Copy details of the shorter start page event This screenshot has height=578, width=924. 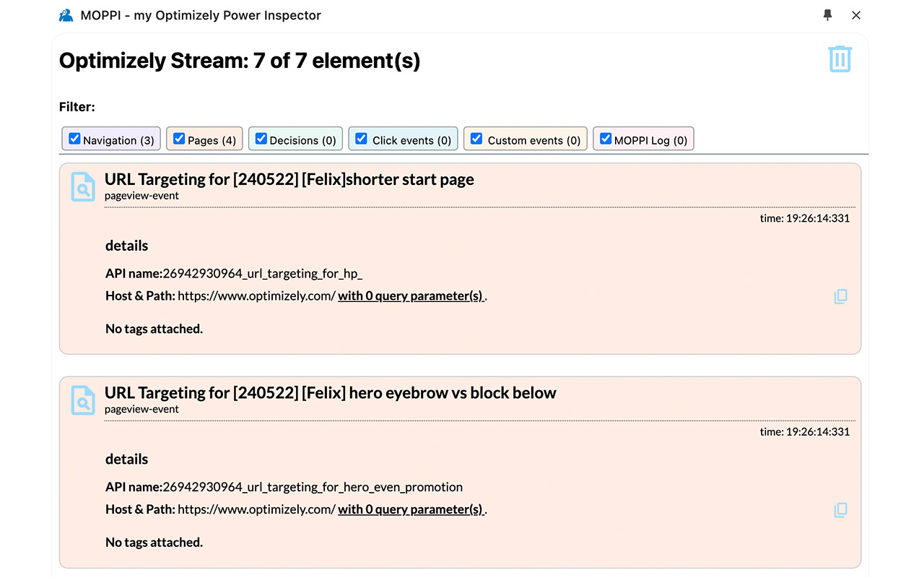(x=840, y=296)
